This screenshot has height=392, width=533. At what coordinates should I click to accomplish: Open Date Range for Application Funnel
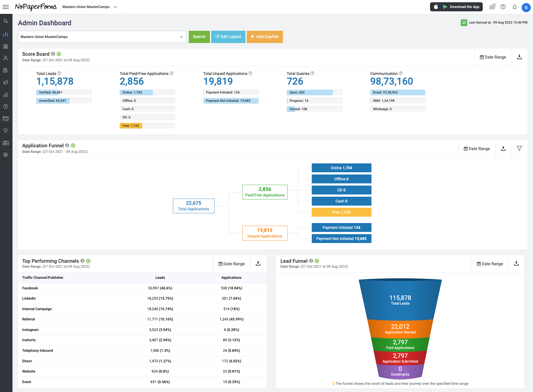477,149
